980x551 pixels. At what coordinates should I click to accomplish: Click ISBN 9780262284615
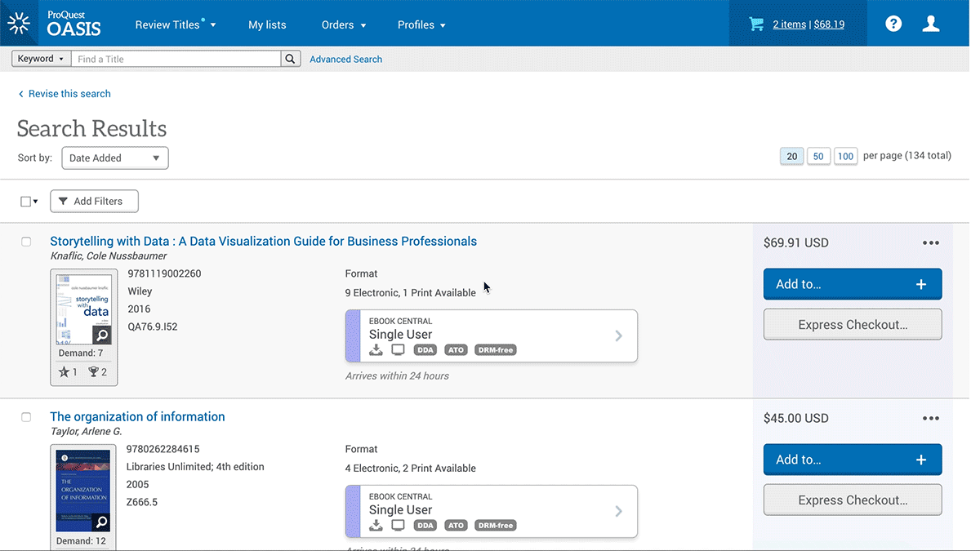pos(163,449)
